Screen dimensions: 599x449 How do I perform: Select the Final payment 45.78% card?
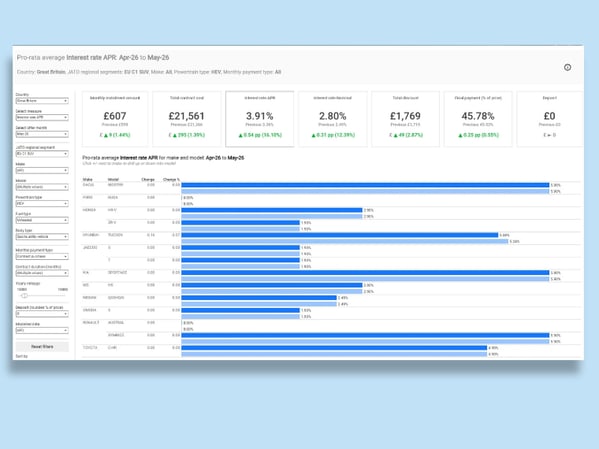click(x=478, y=119)
